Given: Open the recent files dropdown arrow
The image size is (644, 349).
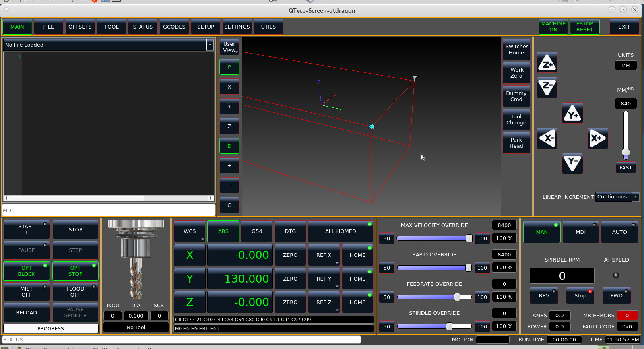Looking at the screenshot, I should [210, 45].
